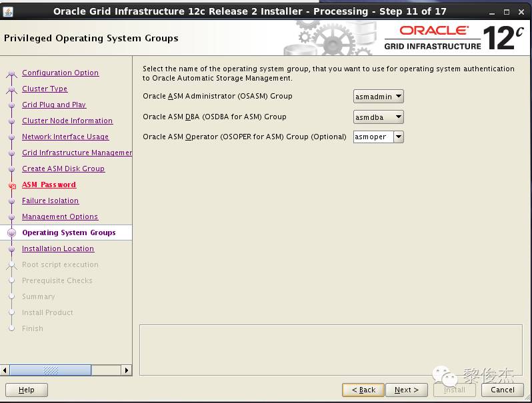Go to the Create ASM Disk Group step
This screenshot has height=403, width=532.
click(63, 169)
